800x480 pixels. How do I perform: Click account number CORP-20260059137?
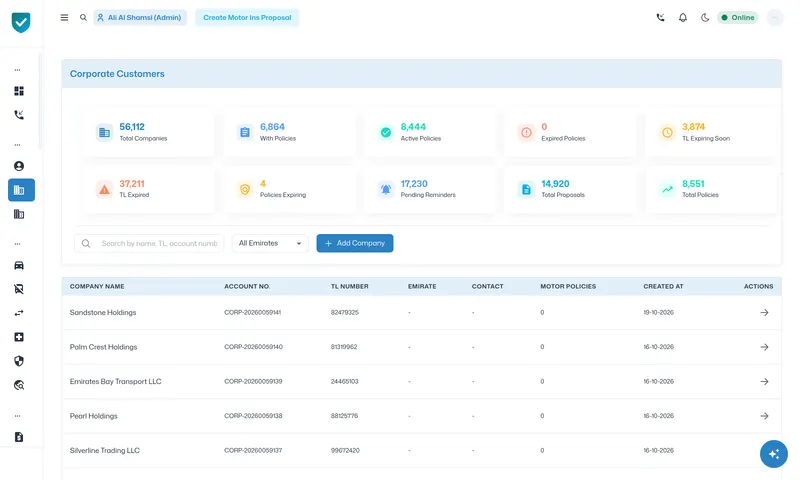(x=253, y=450)
